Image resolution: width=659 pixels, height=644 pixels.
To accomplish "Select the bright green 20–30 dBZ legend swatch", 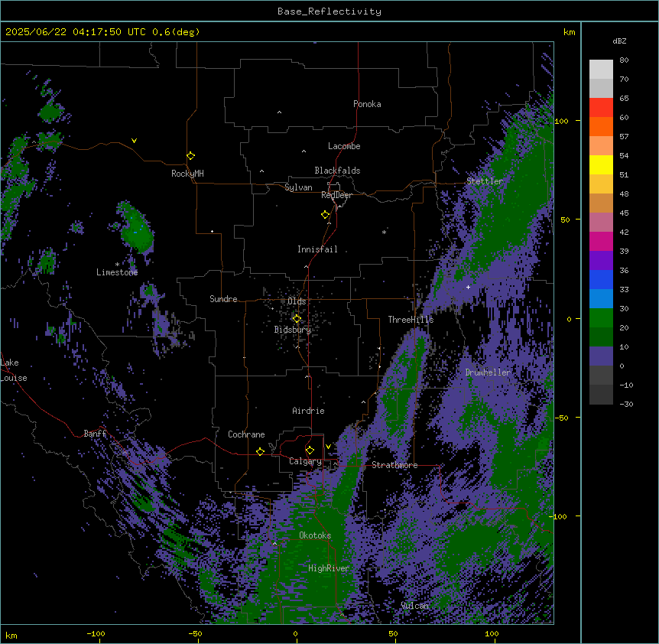I will pyautogui.click(x=601, y=318).
